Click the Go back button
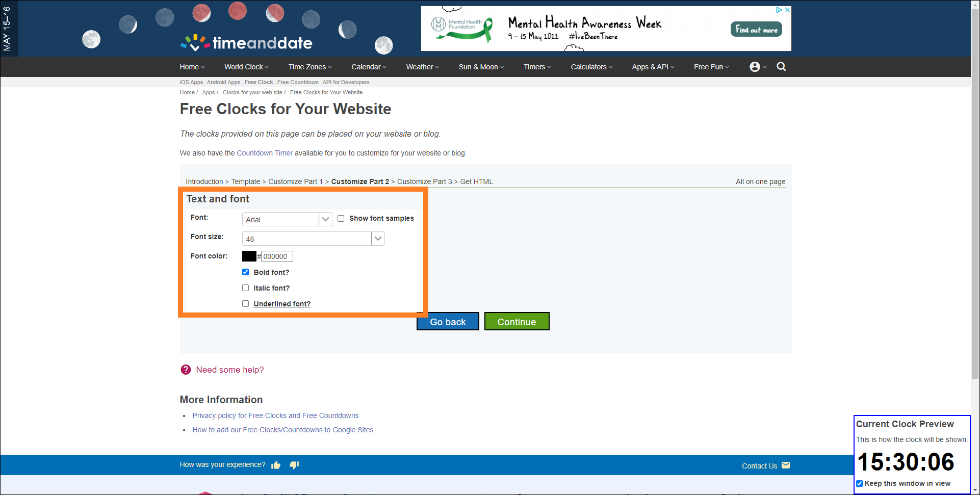980x495 pixels. [448, 322]
